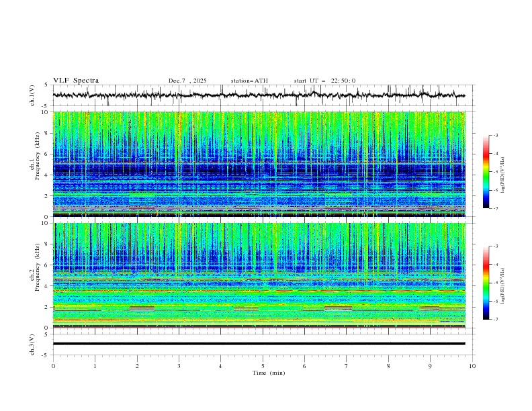Click the ch.1 waveform trace plot
This screenshot has width=532, height=411.
(259, 95)
